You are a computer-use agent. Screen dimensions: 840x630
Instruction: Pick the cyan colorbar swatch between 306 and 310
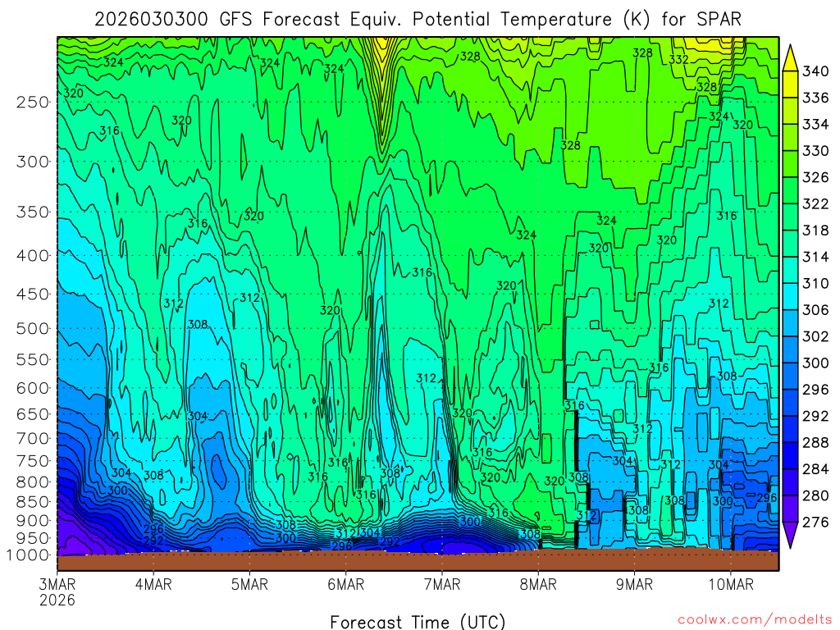coord(790,297)
